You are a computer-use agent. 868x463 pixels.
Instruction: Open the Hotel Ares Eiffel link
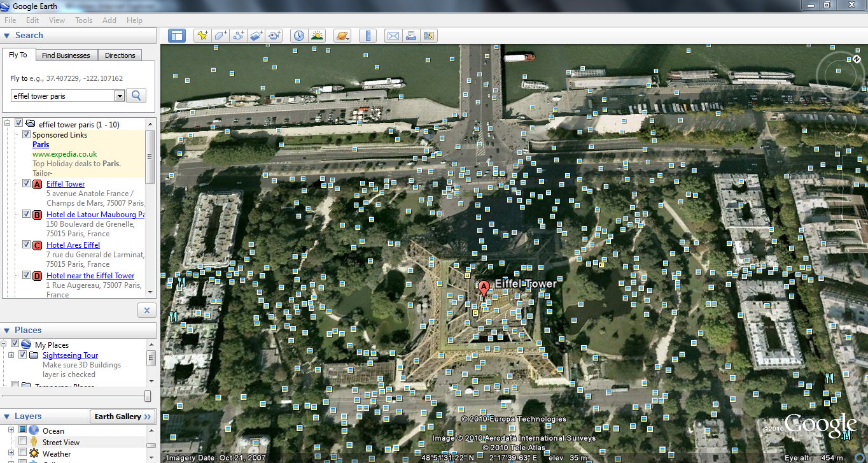[73, 245]
